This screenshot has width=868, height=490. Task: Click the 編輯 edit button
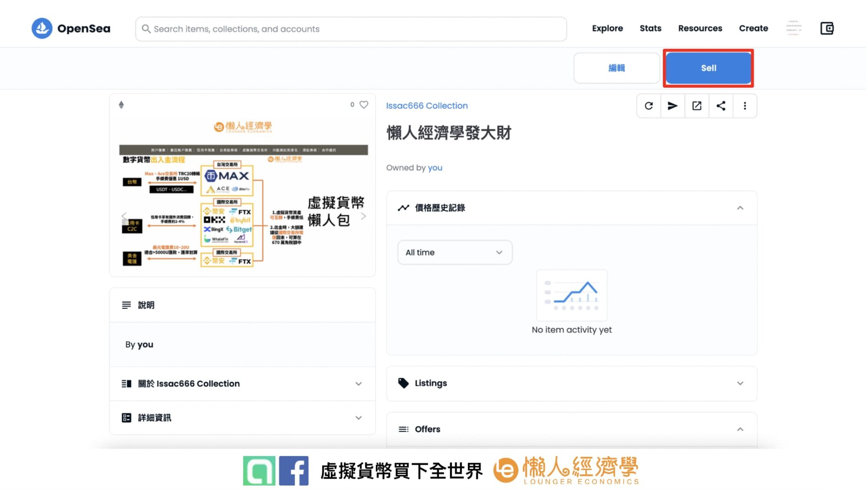(617, 68)
